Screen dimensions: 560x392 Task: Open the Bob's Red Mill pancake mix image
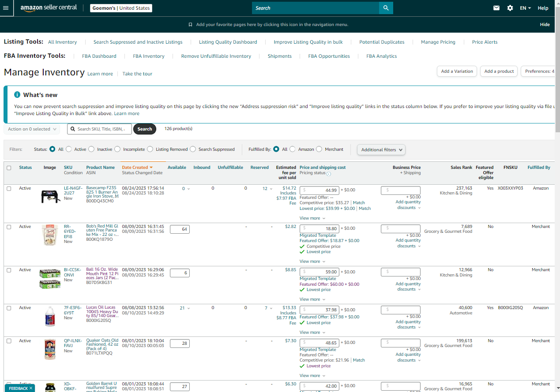coord(49,235)
